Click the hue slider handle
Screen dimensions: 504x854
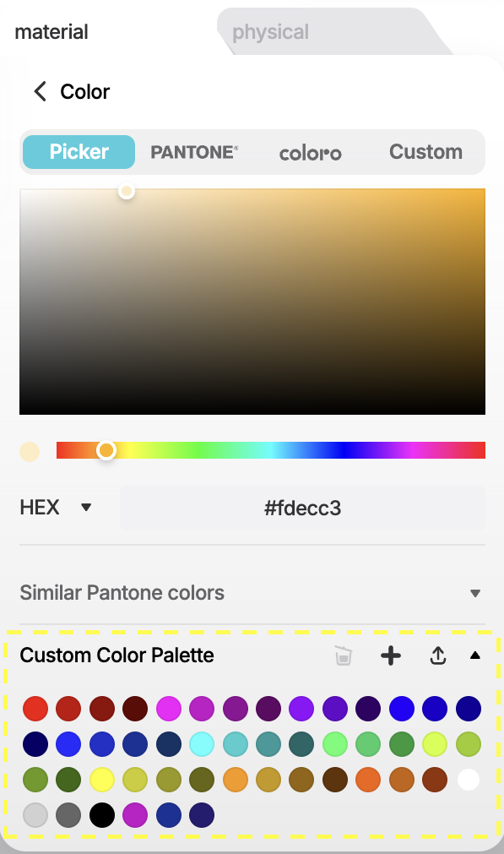106,449
